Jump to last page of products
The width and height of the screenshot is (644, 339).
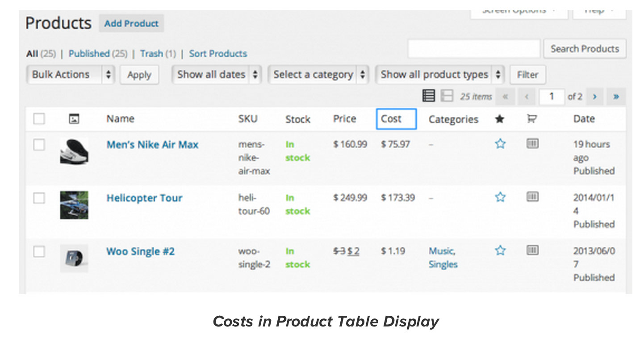pos(616,96)
